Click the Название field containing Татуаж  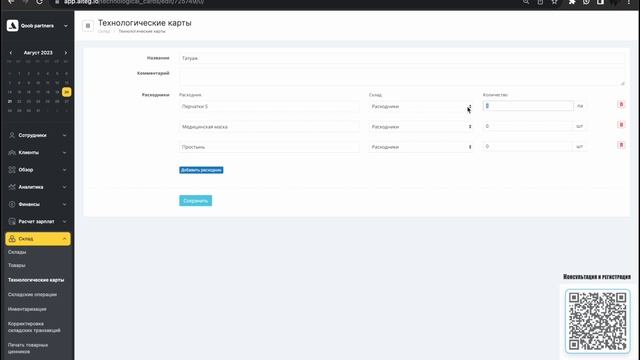tap(402, 58)
